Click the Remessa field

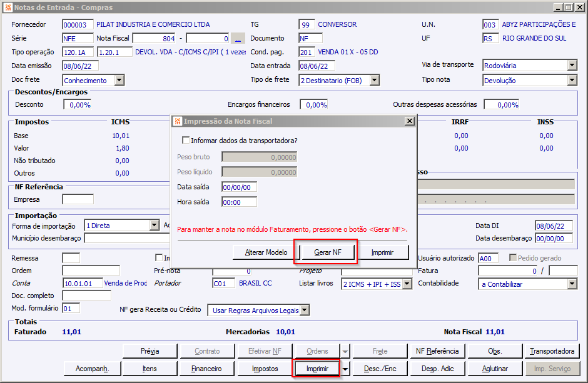coord(71,258)
